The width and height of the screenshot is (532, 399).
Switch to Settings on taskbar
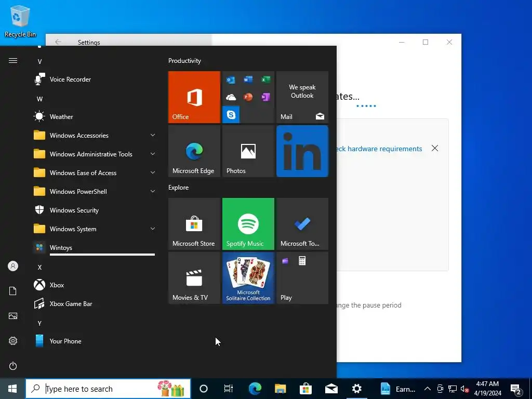click(x=356, y=389)
